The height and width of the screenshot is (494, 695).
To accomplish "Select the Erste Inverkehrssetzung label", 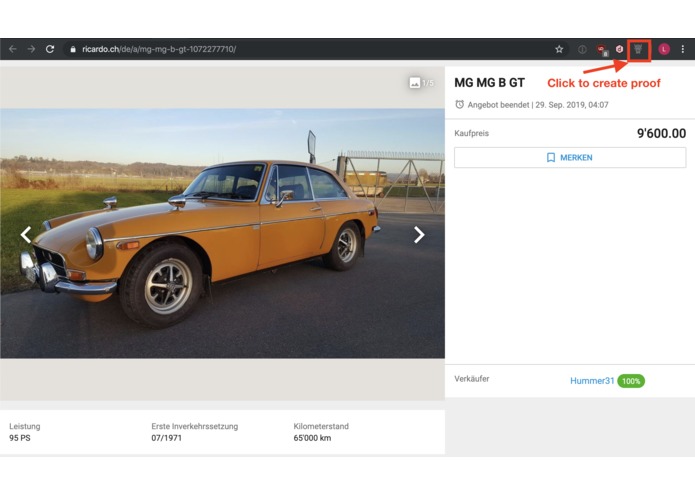I will click(195, 426).
